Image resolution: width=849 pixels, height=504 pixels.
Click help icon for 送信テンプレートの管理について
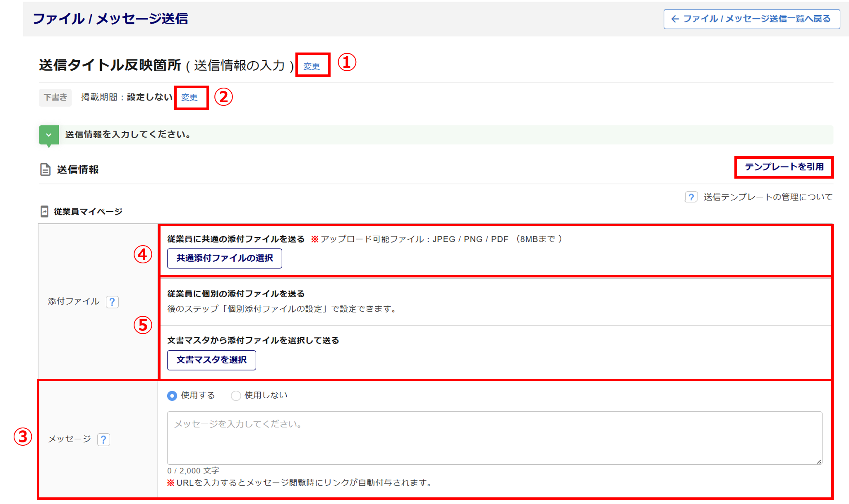691,197
